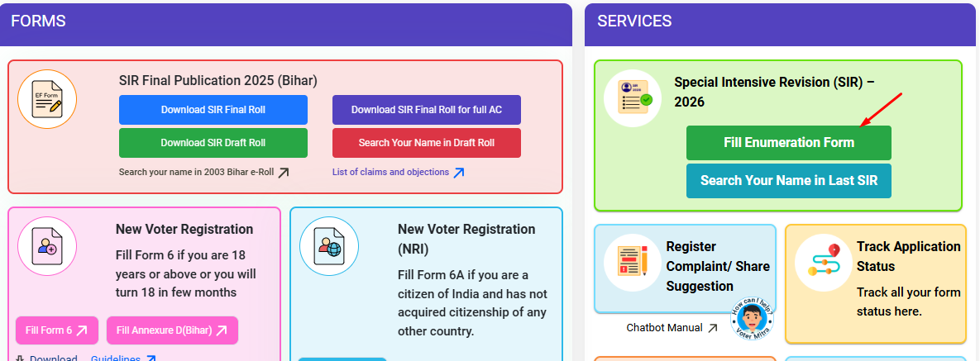
Task: Open Fill Enumeration Form
Action: click(789, 143)
